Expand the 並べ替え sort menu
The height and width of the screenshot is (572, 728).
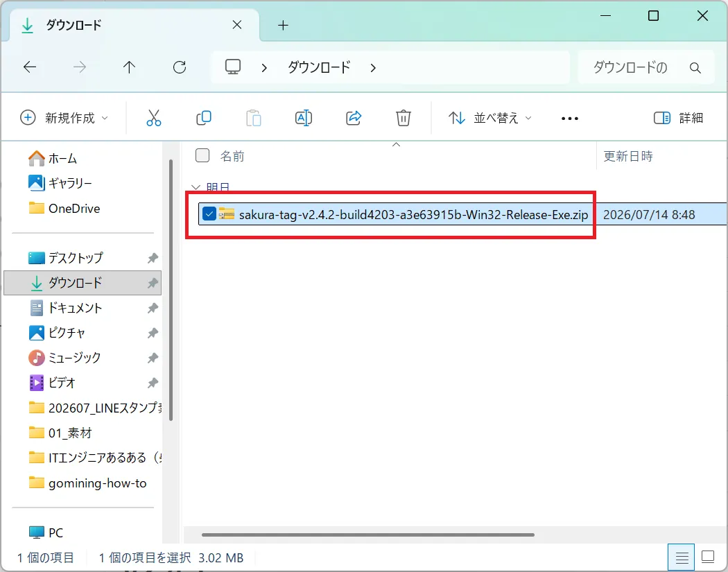coord(490,118)
